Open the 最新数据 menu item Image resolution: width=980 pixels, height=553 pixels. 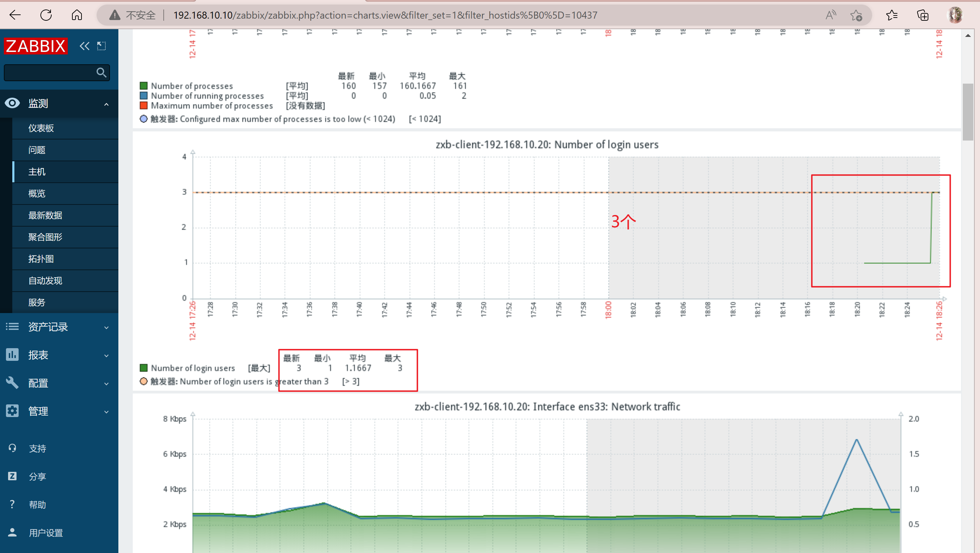click(x=65, y=215)
